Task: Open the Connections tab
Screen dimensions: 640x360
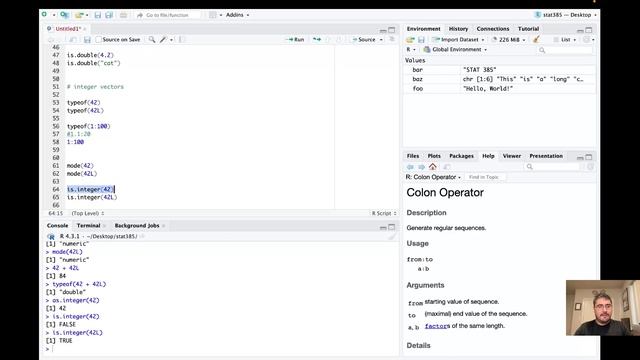Action: 493,29
